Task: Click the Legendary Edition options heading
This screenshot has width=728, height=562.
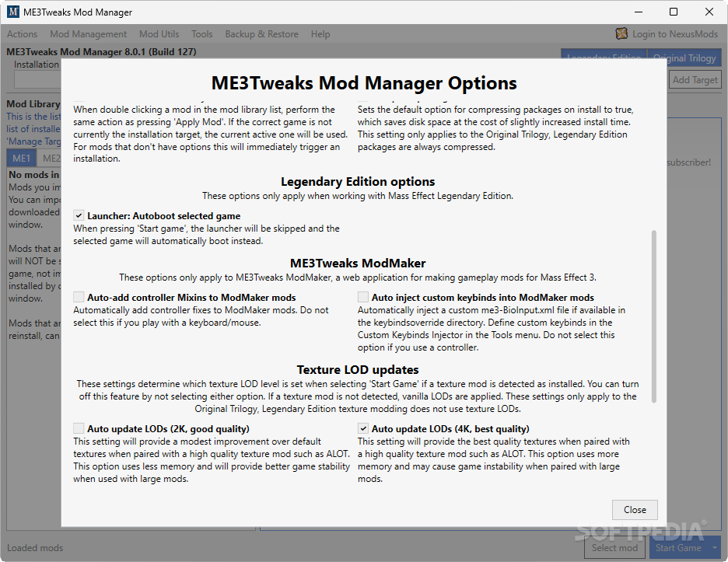Action: pos(358,181)
